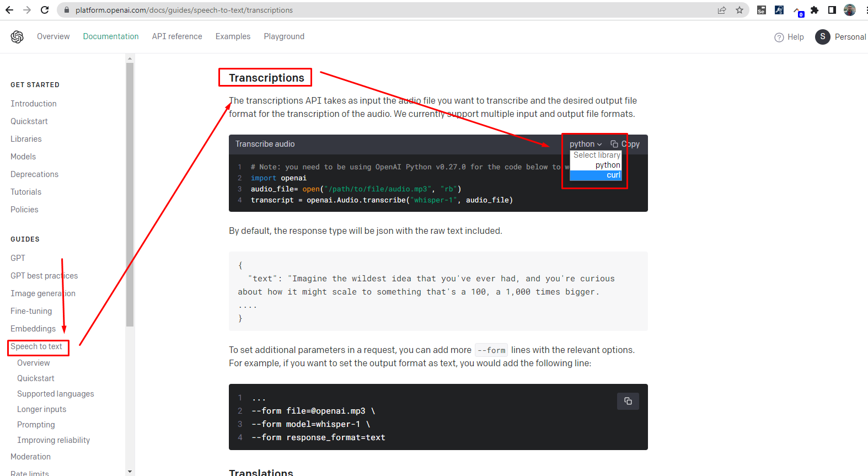Image resolution: width=868 pixels, height=476 pixels.
Task: View site information via the lock icon
Action: (x=67, y=10)
